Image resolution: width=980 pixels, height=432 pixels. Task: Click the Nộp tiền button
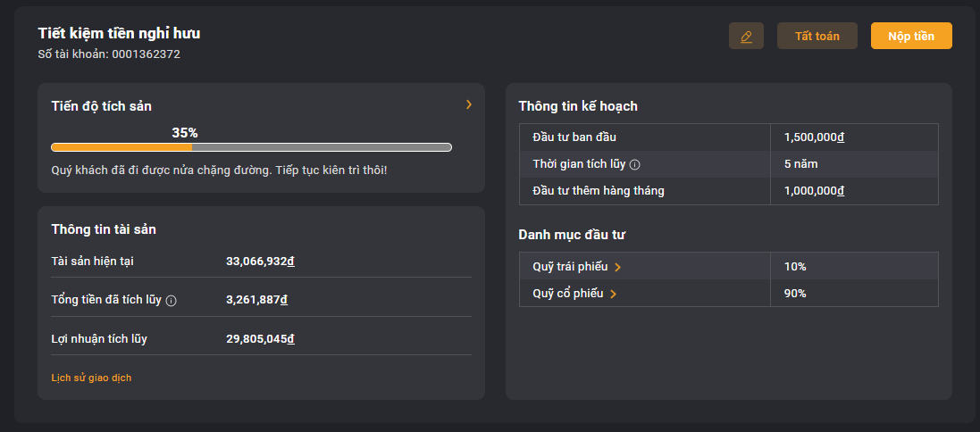pos(911,37)
